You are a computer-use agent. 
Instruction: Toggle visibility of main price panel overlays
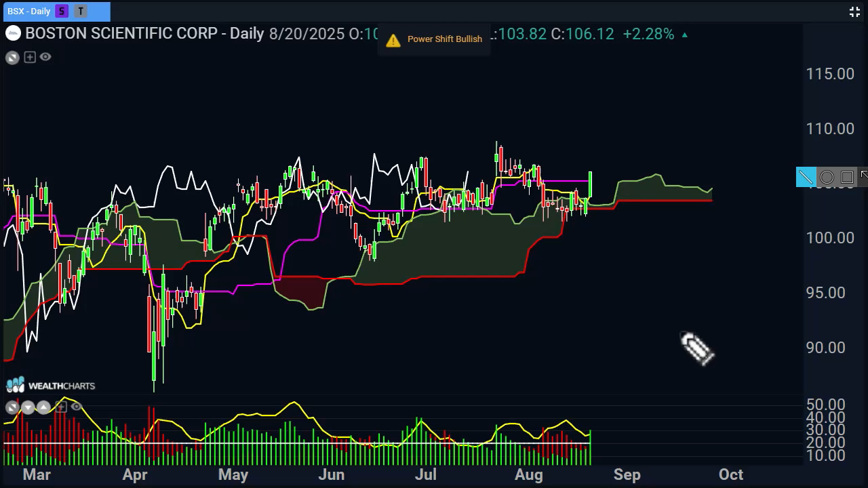click(x=45, y=57)
